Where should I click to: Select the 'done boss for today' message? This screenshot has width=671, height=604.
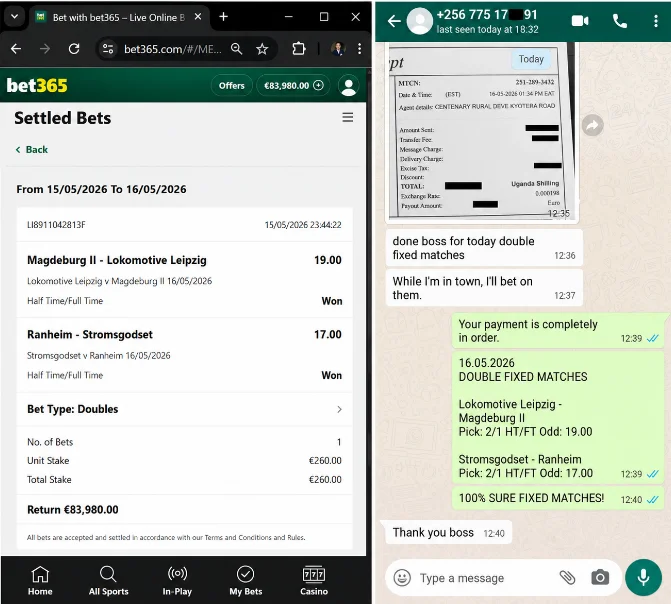point(484,248)
